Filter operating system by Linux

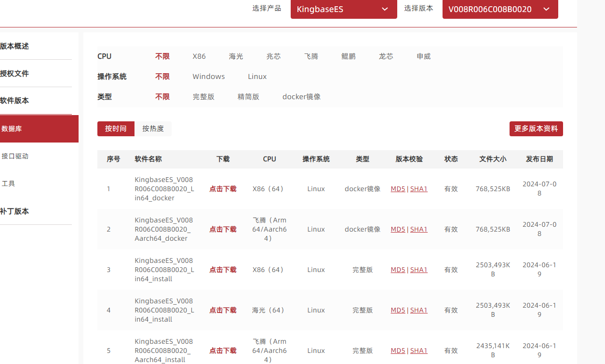[x=257, y=77]
